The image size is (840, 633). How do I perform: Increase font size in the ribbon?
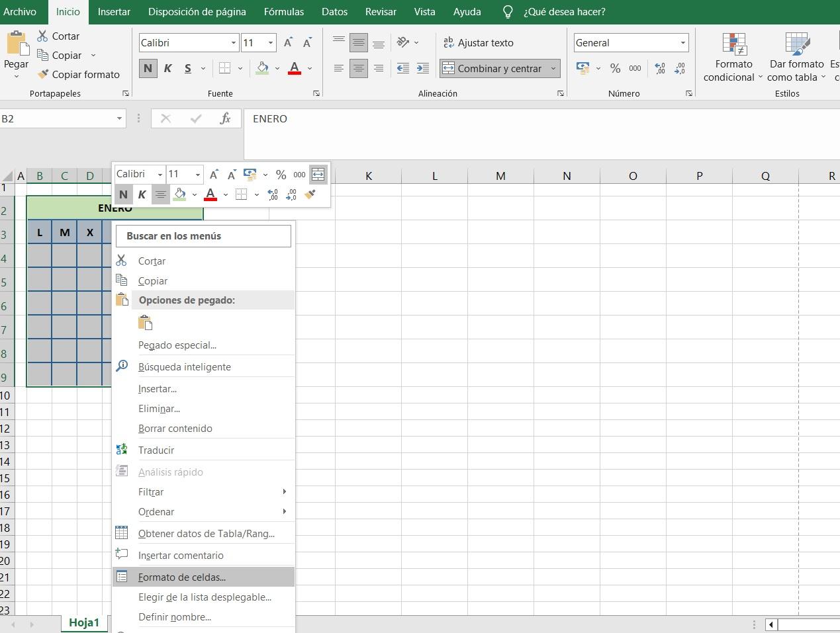click(x=288, y=43)
